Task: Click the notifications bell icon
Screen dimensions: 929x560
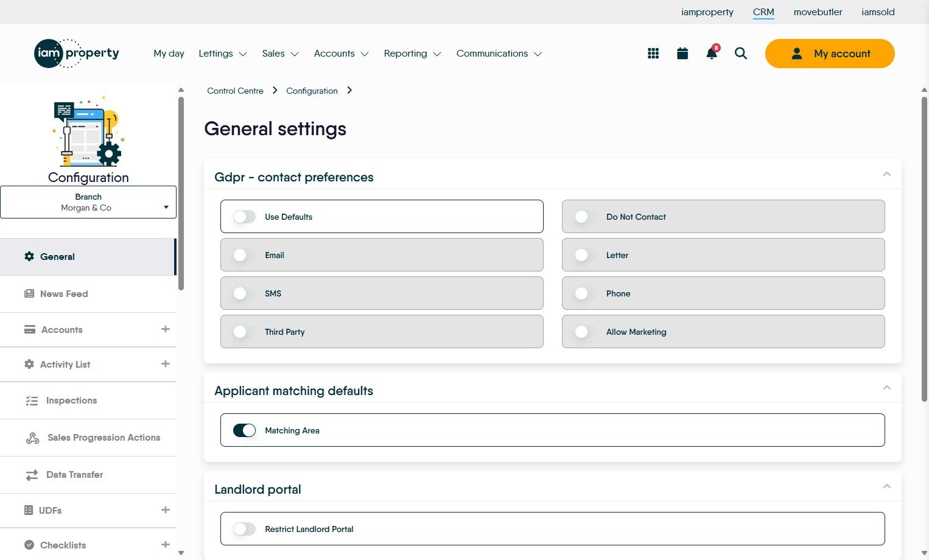Action: tap(711, 54)
